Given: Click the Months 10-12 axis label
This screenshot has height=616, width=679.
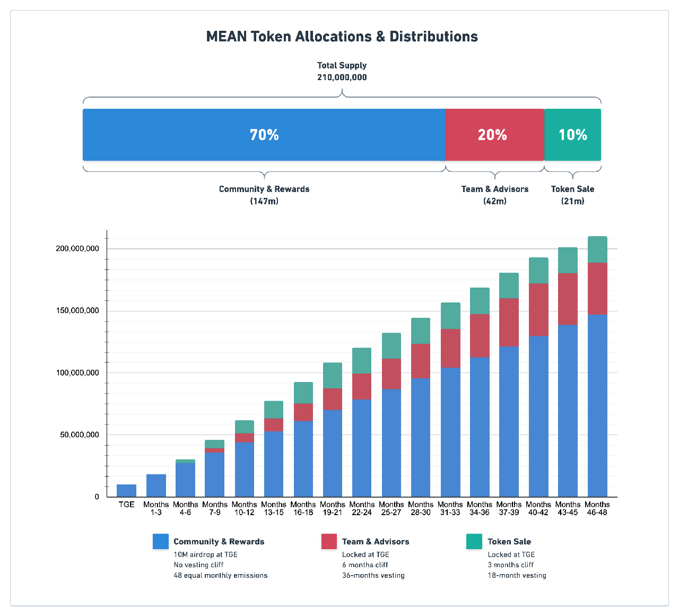Looking at the screenshot, I should [245, 508].
